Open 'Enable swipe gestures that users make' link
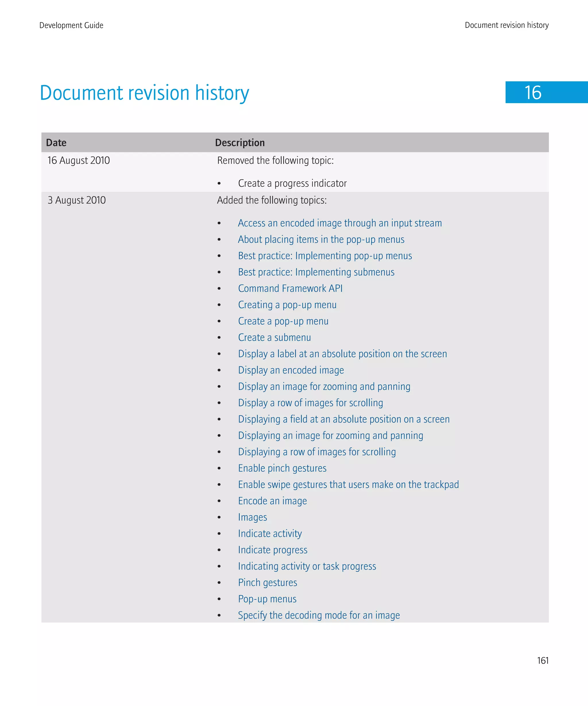The width and height of the screenshot is (588, 706). (x=349, y=485)
